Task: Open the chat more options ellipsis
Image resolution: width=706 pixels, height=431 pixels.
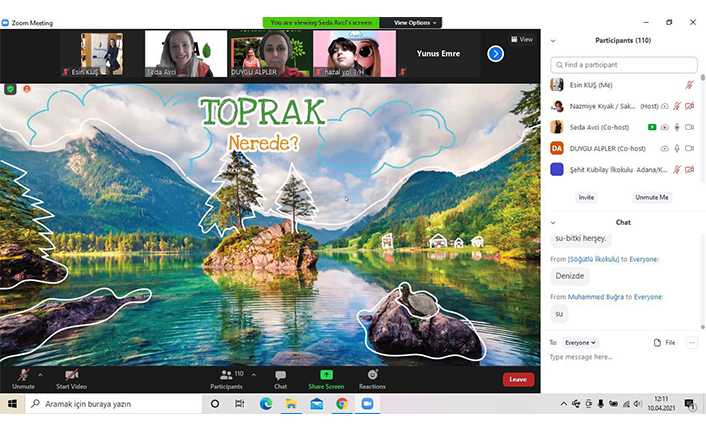Action: point(692,343)
